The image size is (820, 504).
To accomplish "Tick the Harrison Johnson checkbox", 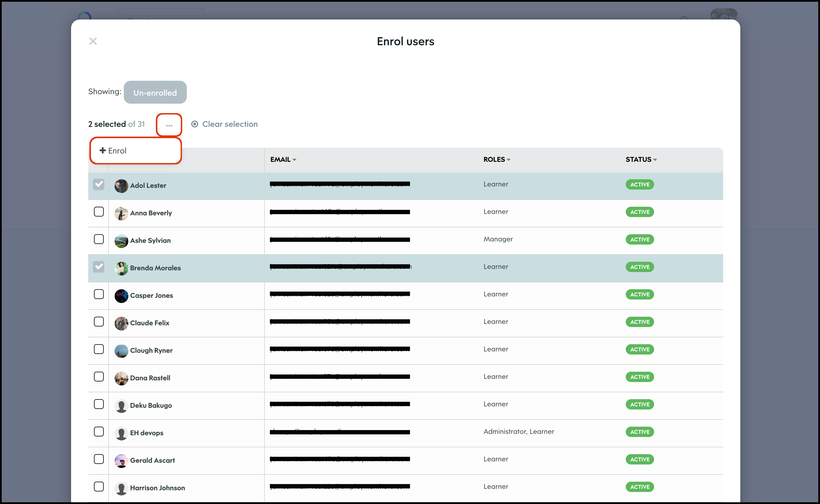I will 99,487.
